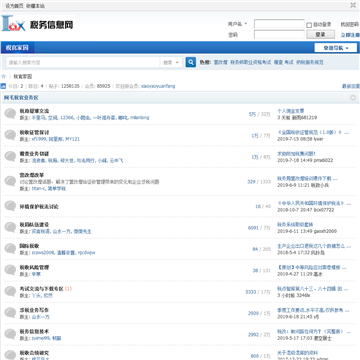
Task: Close the top bar with X icon
Action: click(353, 5)
